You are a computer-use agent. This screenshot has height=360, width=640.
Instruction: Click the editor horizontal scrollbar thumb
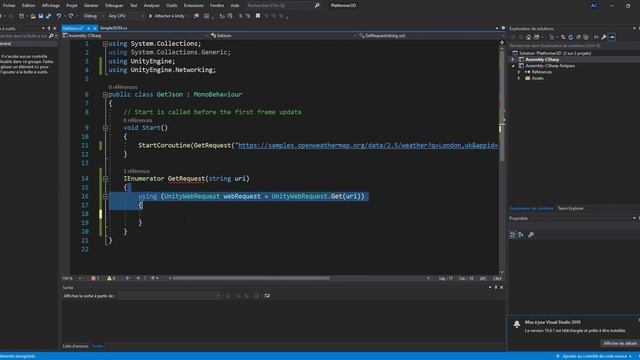pyautogui.click(x=251, y=278)
